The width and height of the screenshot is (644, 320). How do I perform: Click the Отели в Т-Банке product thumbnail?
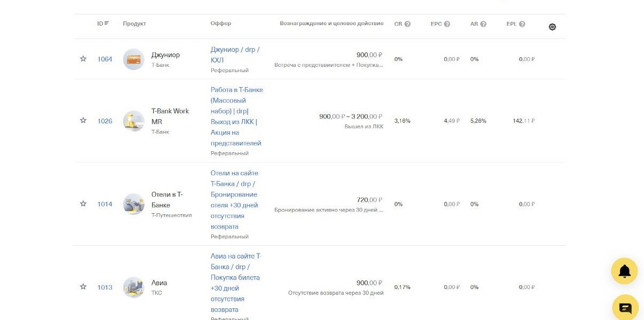pos(133,204)
